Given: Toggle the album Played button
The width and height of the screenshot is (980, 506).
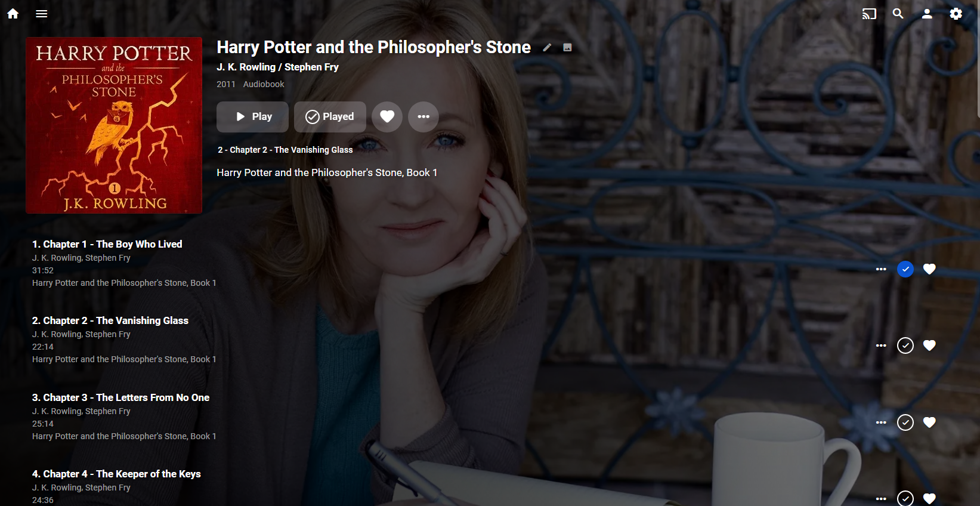Looking at the screenshot, I should click(330, 117).
